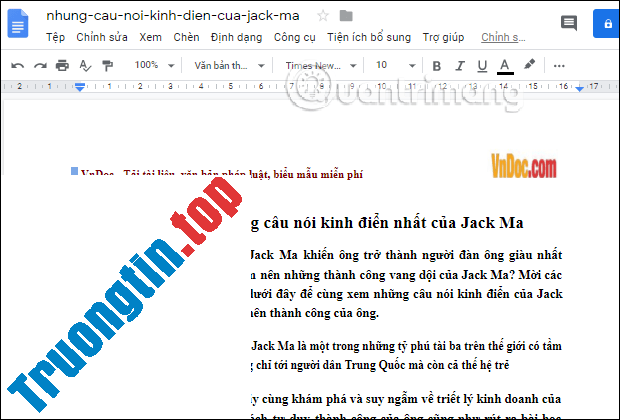Open the Chỉnh s... last edit link

[503, 38]
